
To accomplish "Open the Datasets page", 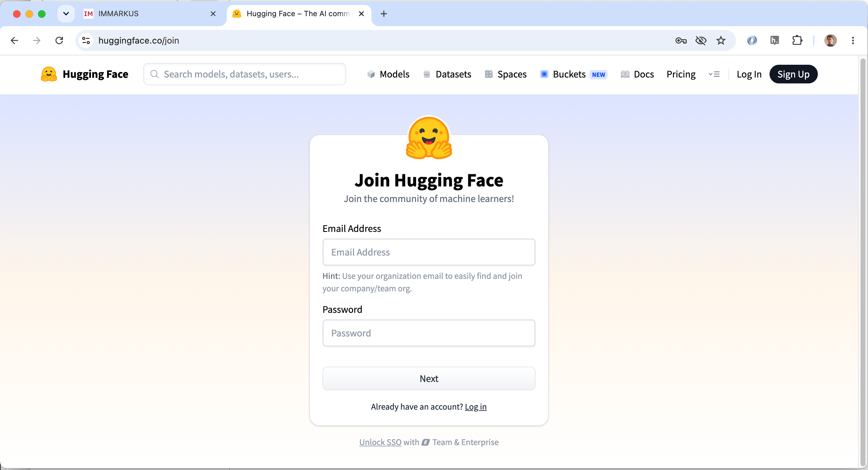I will 447,74.
